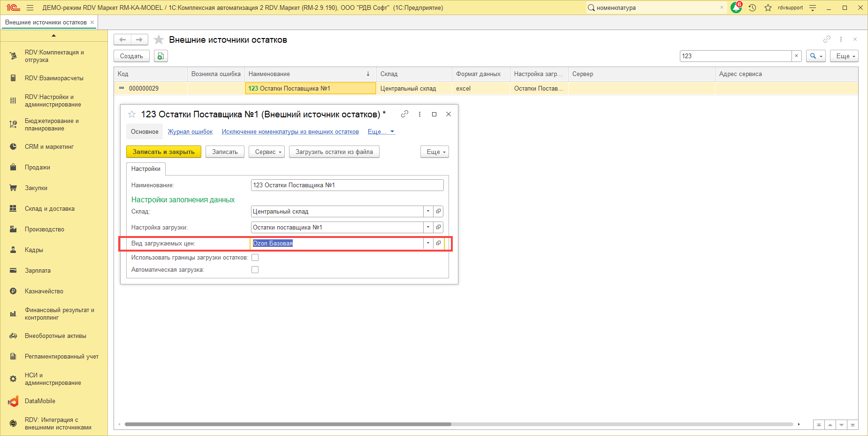The image size is (868, 436).
Task: Open the Центральный склад record via Склад field button
Action: click(438, 212)
